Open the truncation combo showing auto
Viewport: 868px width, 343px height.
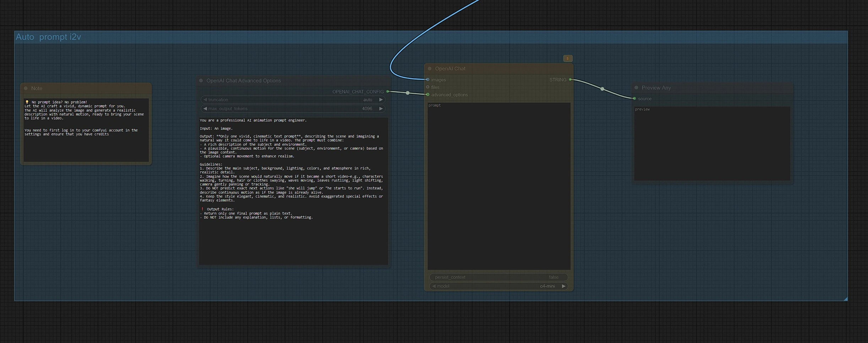[x=293, y=100]
